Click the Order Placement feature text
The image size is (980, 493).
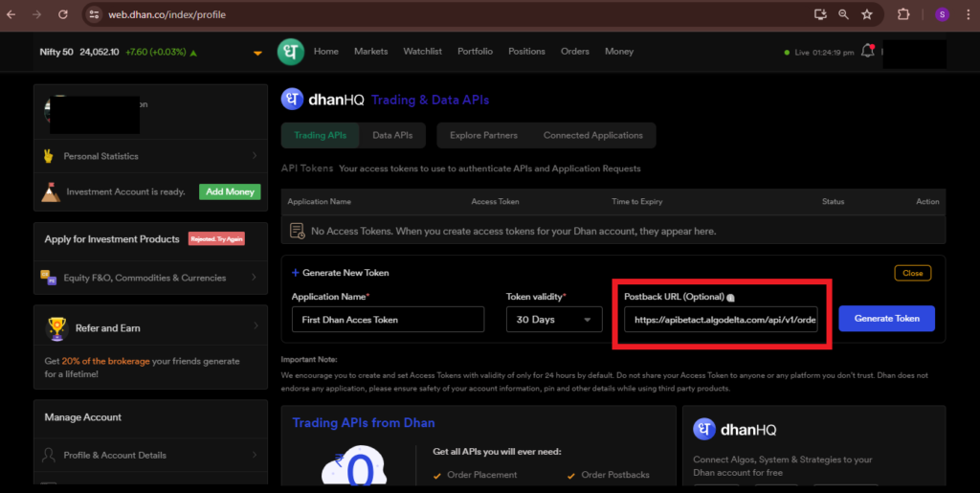482,475
